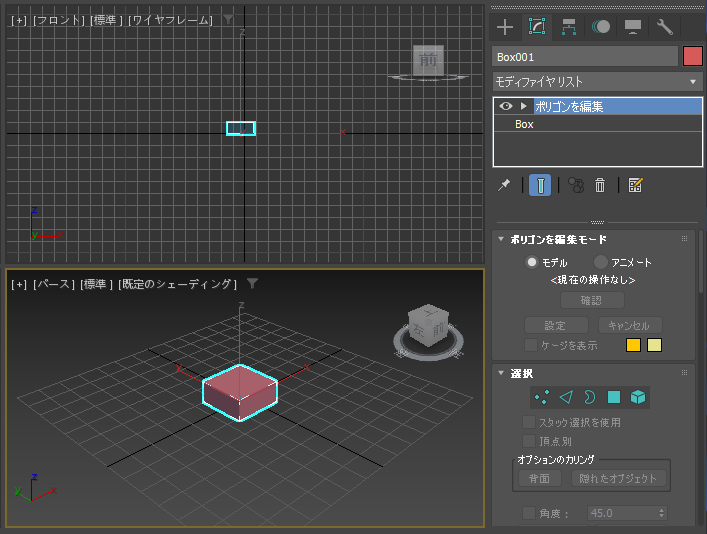This screenshot has height=534, width=707.
Task: Click the キャンセル button
Action: (630, 325)
